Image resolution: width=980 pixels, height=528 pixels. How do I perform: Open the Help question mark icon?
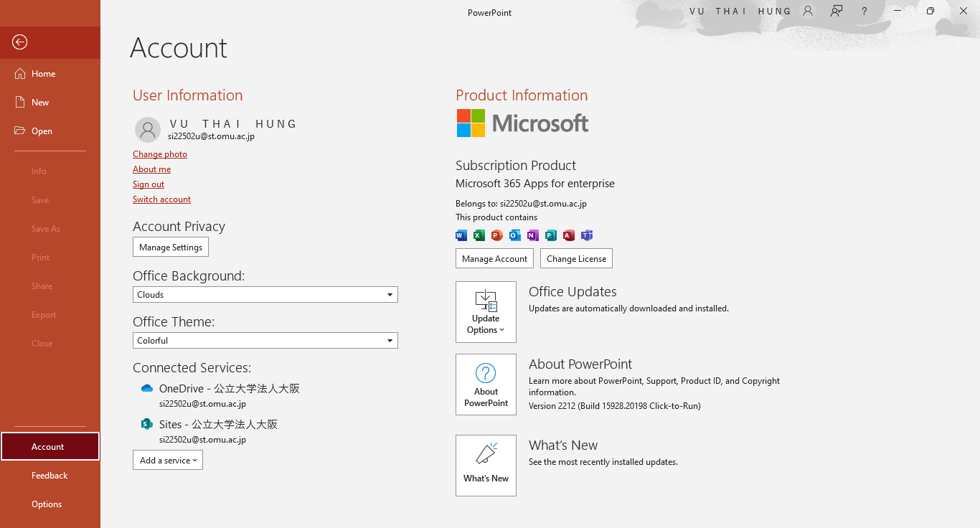point(864,11)
